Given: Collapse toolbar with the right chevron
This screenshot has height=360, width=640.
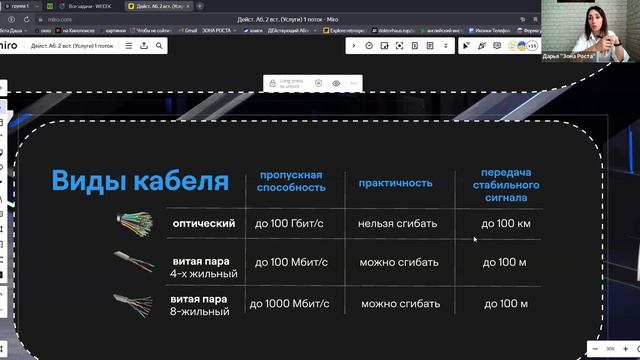Looking at the screenshot, I should coord(354,46).
